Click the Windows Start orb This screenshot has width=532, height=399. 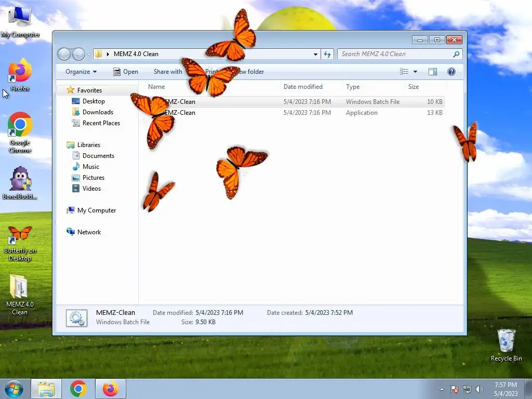coord(14,389)
